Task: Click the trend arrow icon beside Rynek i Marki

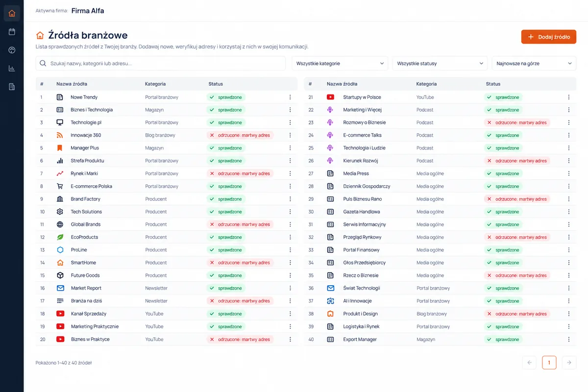Action: pos(60,173)
